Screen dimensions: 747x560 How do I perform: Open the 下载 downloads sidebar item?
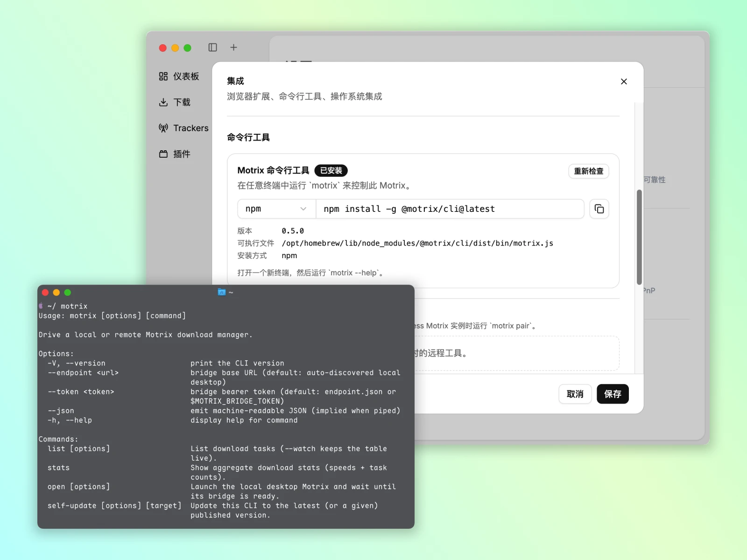pyautogui.click(x=175, y=102)
